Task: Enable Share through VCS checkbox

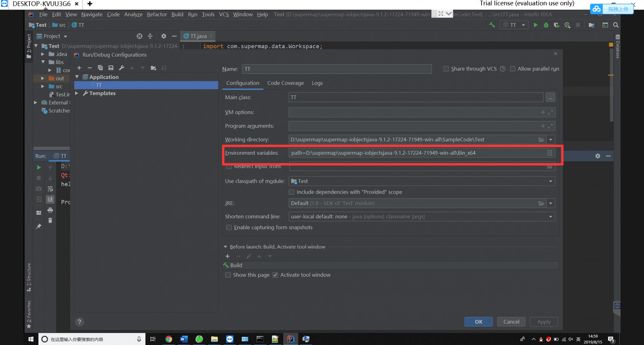Action: pyautogui.click(x=446, y=69)
